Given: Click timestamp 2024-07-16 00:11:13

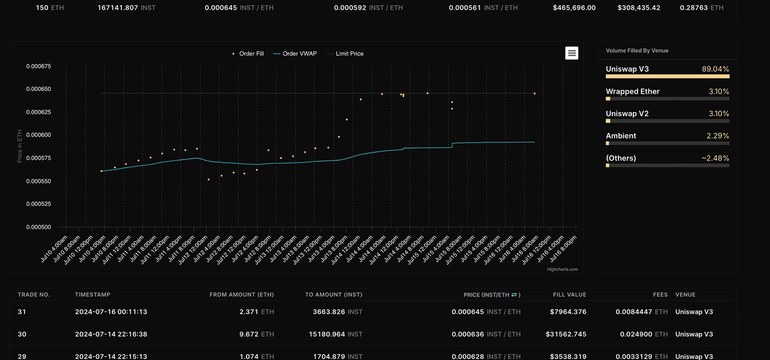Looking at the screenshot, I should (x=111, y=311).
